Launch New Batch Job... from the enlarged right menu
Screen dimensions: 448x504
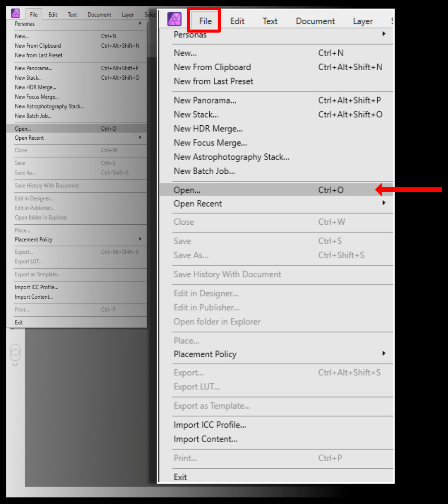276,171
